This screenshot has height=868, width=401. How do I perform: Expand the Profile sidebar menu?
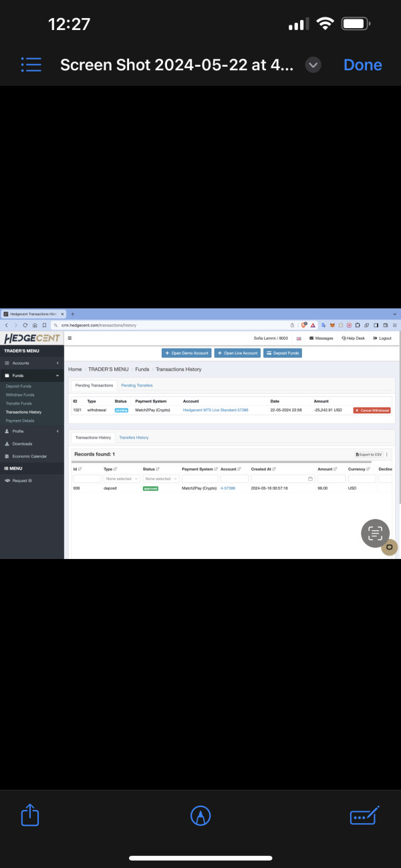coord(32,431)
